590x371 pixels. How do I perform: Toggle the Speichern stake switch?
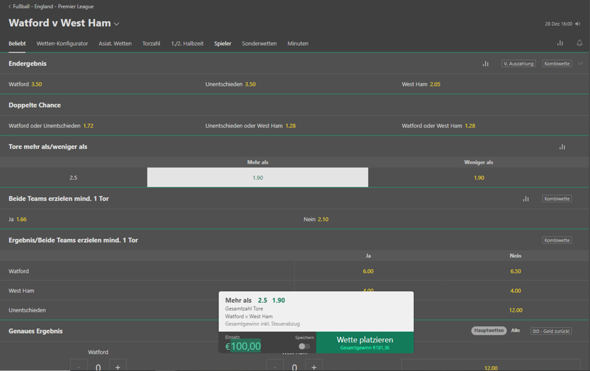(304, 346)
